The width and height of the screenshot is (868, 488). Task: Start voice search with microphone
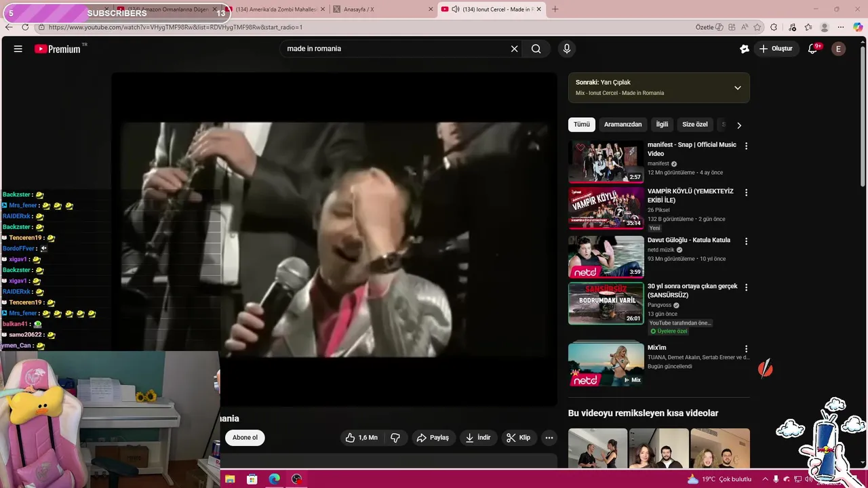[x=567, y=49]
